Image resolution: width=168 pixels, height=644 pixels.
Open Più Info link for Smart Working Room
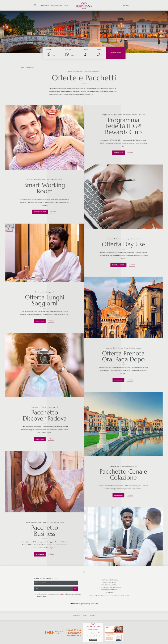pyautogui.click(x=53, y=212)
